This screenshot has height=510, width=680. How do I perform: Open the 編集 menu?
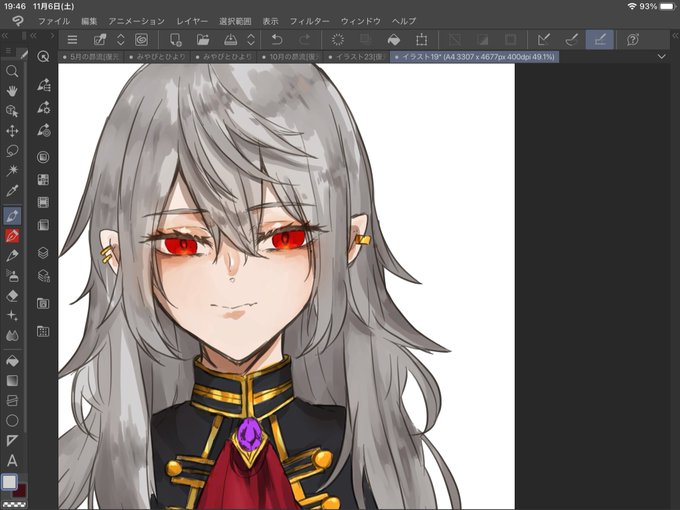89,21
